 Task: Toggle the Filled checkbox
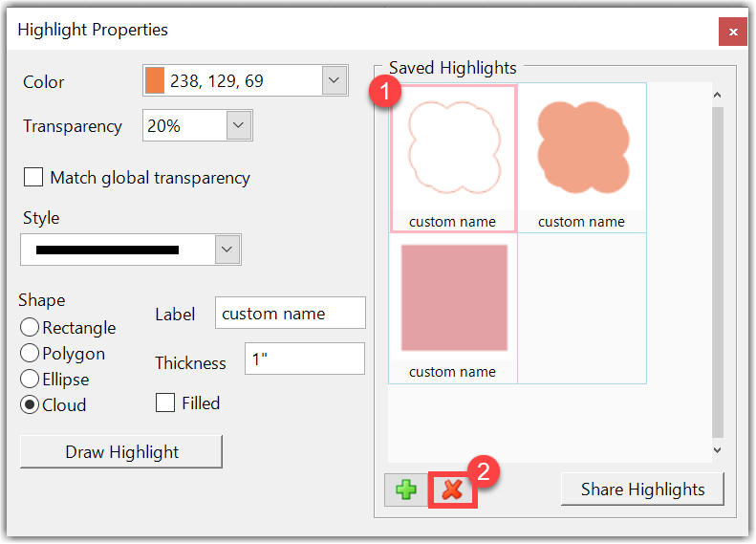pos(165,403)
